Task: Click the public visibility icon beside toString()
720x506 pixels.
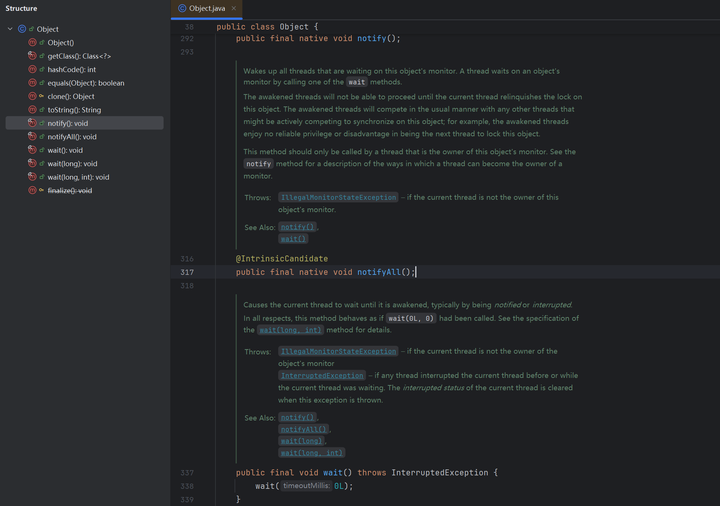Action: [42, 110]
